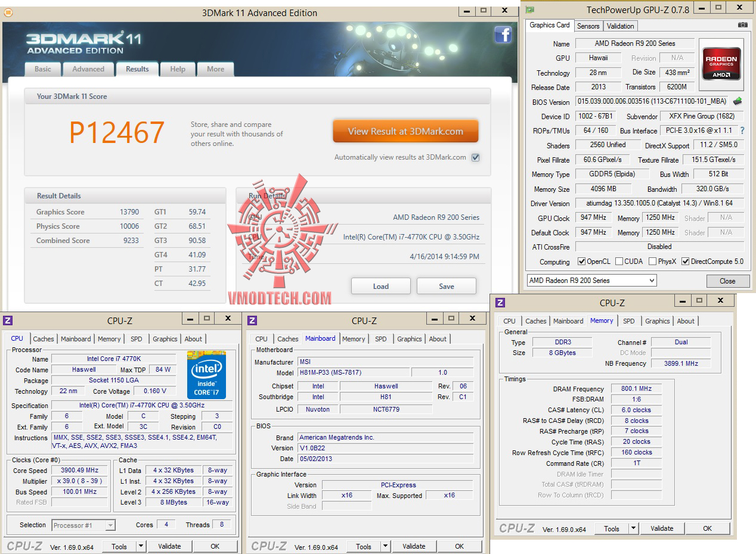Click OK in the CPU-Z Memory window

click(707, 528)
